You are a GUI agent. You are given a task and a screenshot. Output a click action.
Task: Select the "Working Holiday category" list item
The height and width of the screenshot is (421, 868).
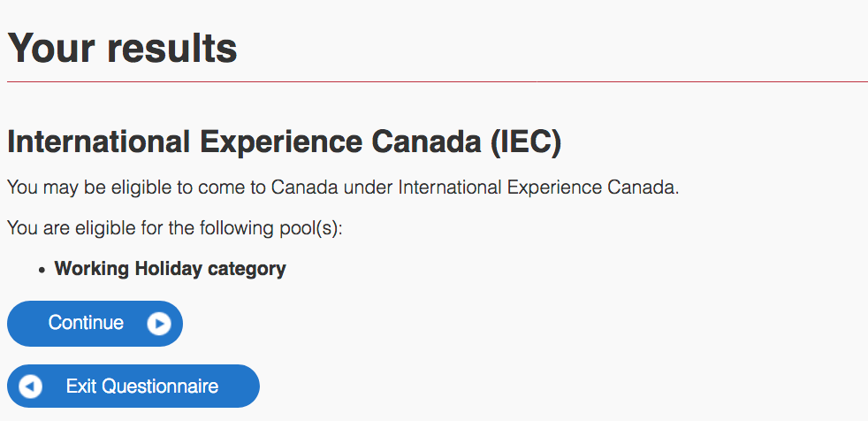170,269
